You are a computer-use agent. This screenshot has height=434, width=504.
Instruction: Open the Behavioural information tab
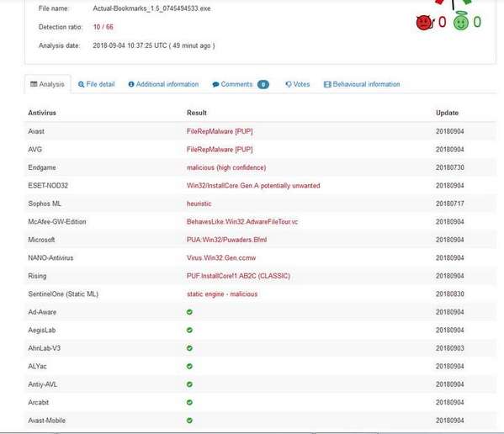362,84
